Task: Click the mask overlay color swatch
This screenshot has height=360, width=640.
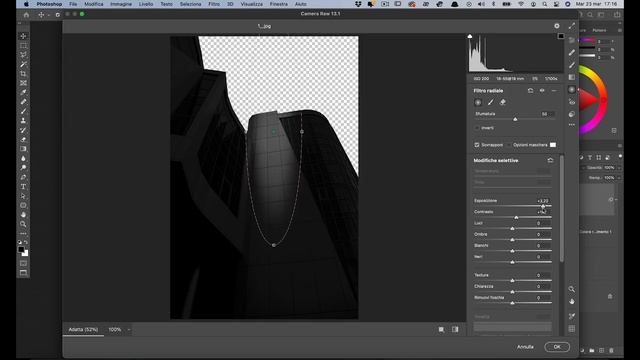Action: (553, 145)
